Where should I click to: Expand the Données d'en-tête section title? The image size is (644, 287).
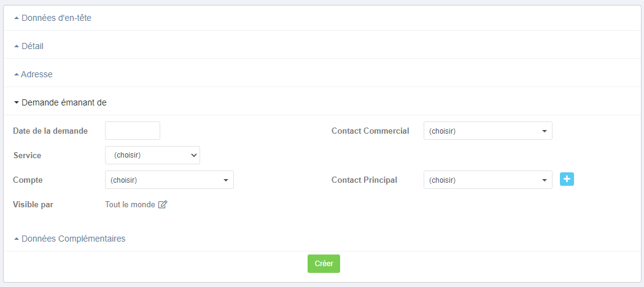click(56, 18)
